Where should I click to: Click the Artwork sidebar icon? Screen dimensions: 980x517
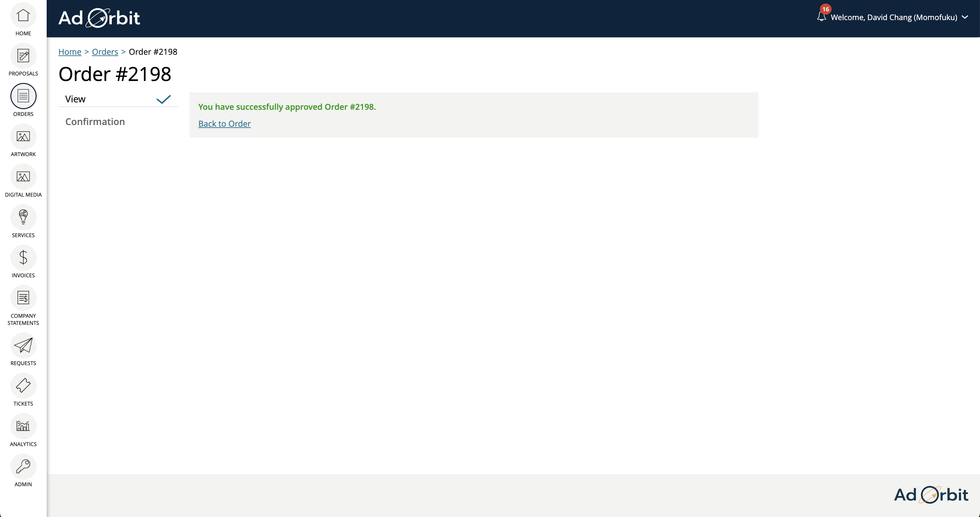(23, 137)
